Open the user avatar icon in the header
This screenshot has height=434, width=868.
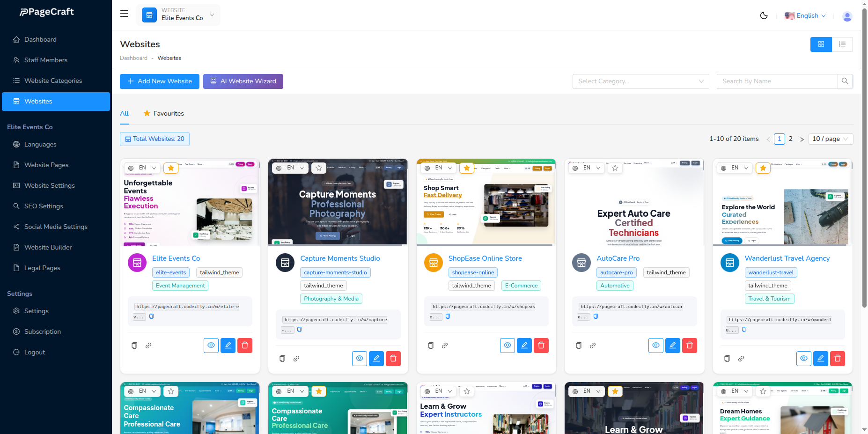(x=847, y=16)
